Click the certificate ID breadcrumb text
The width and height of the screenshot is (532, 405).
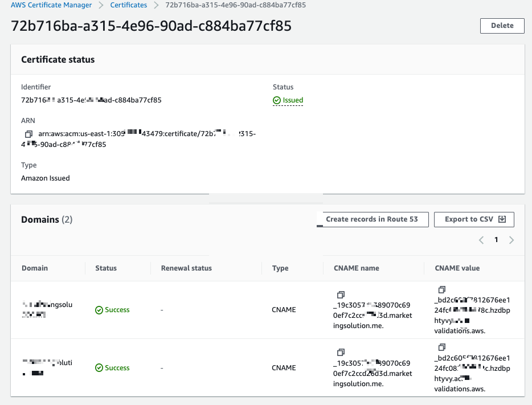tap(235, 5)
